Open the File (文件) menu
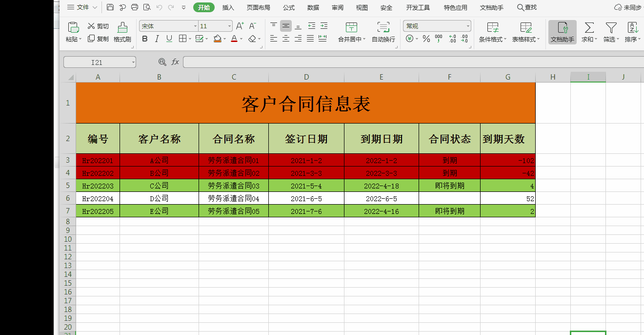This screenshot has width=644, height=335. 81,7
